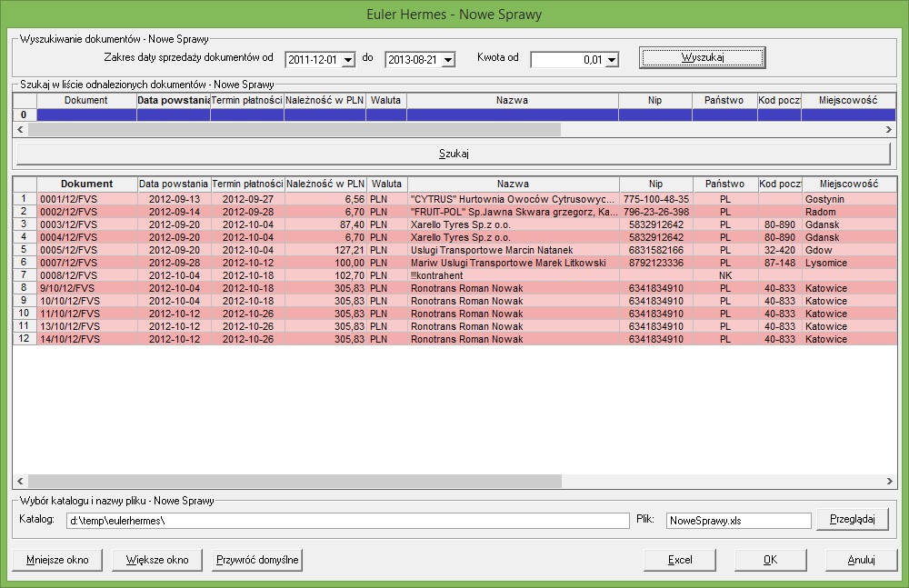909x588 pixels.
Task: Click "FRUIT-POL" Sp.Jawna name cell
Action: click(513, 213)
